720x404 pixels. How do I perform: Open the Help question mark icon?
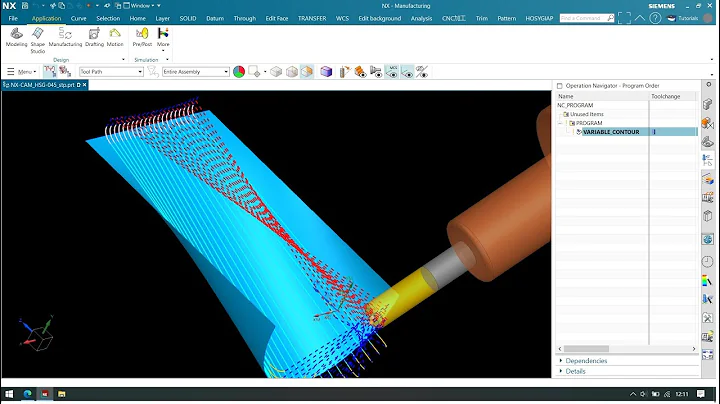click(x=655, y=18)
